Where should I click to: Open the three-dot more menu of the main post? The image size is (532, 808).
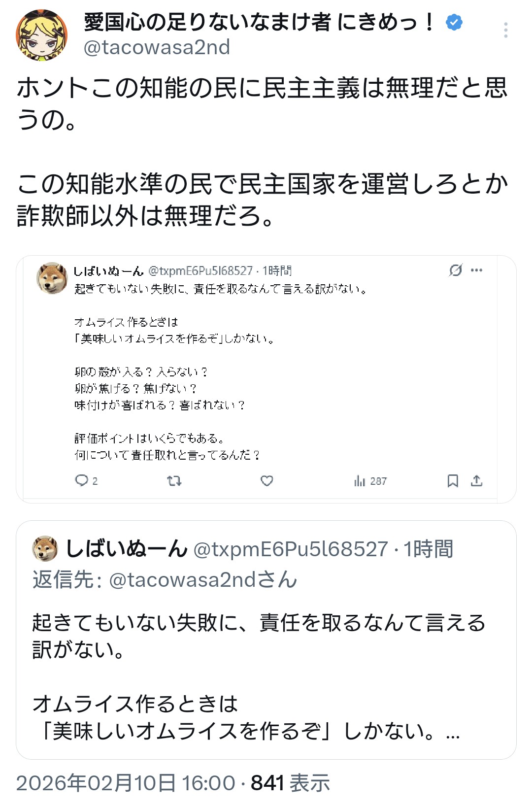click(x=505, y=31)
